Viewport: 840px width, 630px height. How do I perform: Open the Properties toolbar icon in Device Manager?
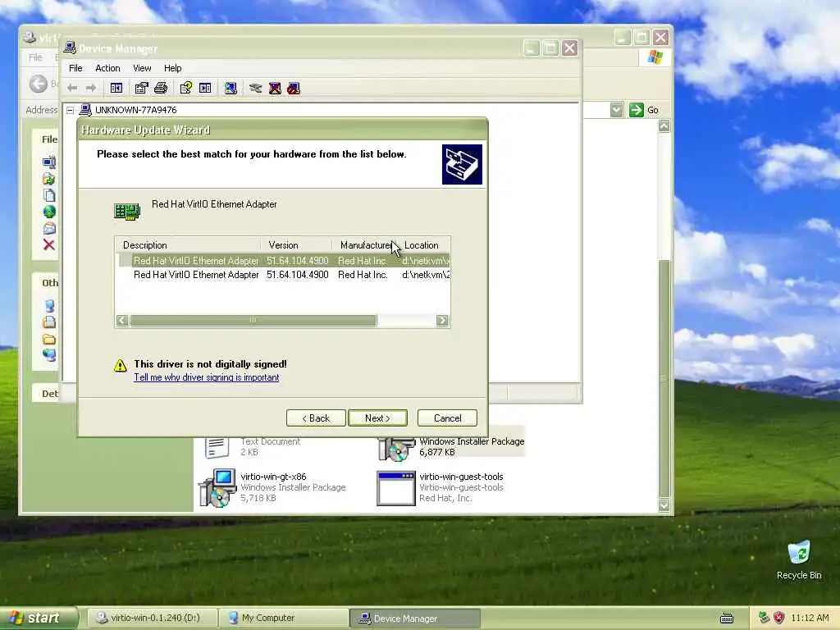(x=141, y=88)
